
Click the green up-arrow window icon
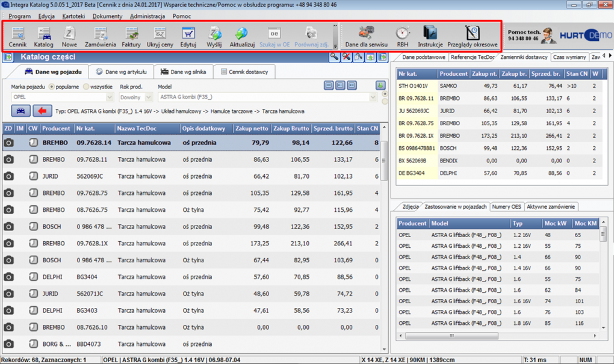coord(370,57)
